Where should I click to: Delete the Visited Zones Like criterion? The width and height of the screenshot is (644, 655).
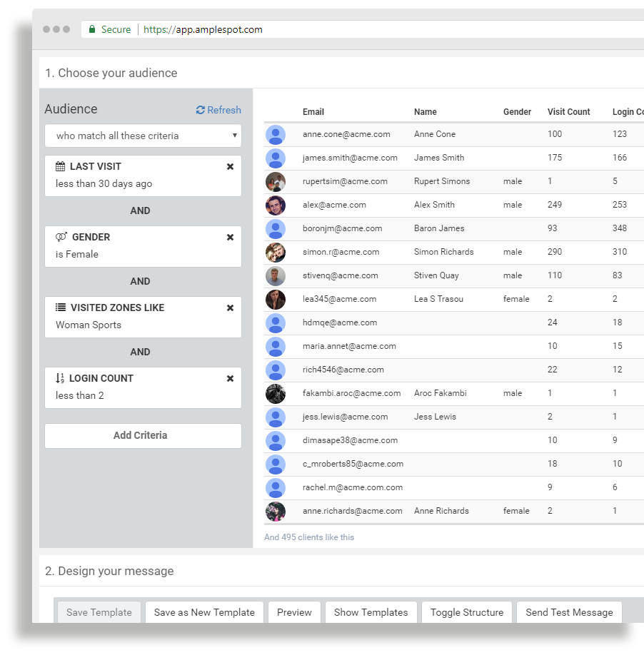point(230,308)
